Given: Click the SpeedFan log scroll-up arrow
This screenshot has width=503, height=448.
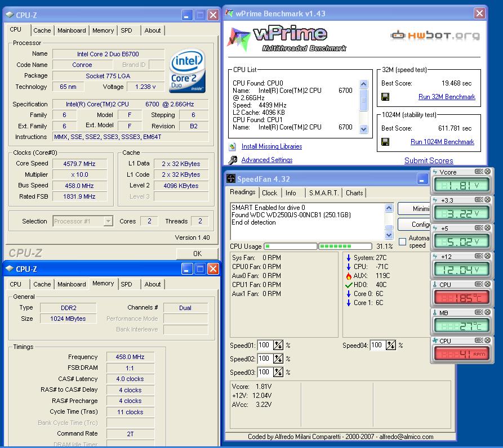Looking at the screenshot, I should [x=389, y=208].
